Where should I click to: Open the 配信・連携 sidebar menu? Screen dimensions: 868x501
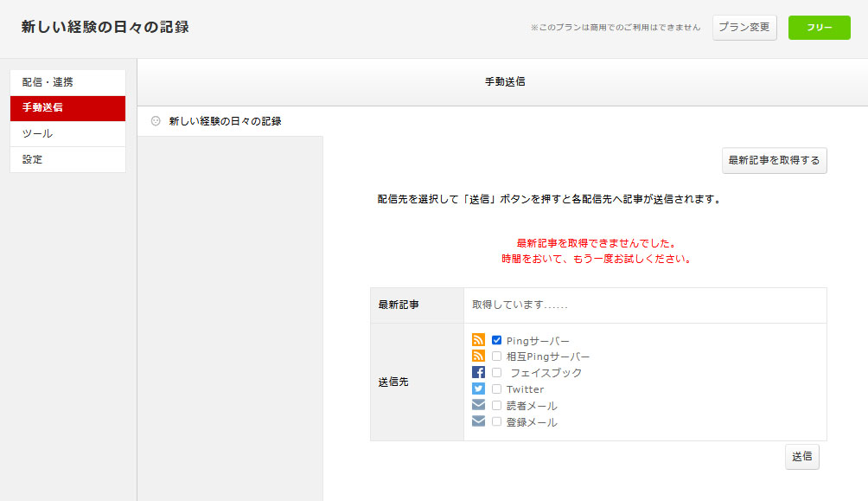[x=67, y=82]
